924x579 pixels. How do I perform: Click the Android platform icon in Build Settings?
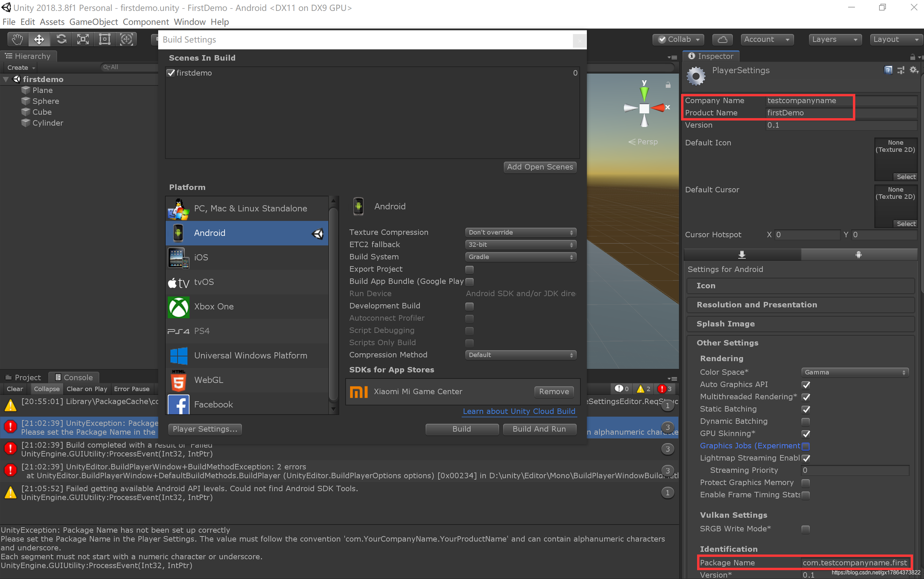pyautogui.click(x=178, y=233)
